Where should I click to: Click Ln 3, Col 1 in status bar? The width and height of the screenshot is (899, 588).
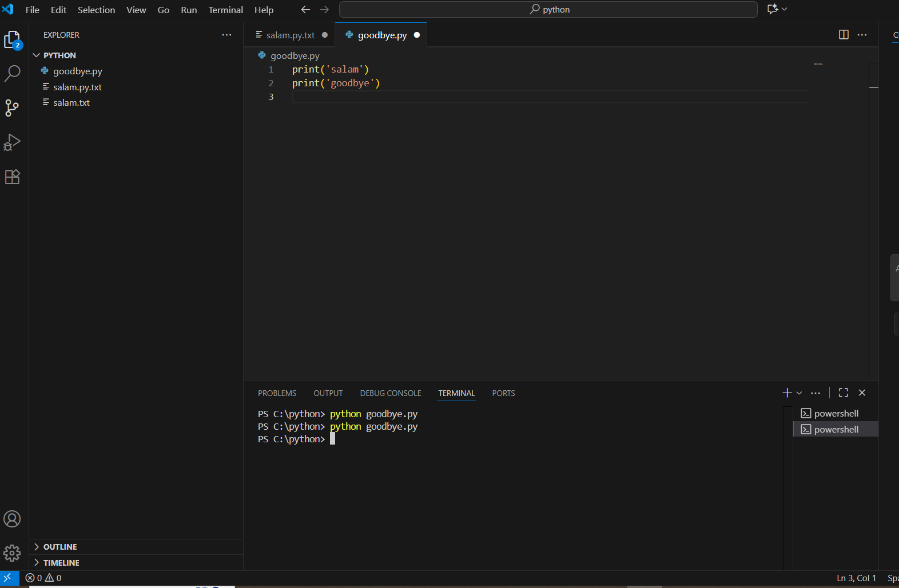856,578
